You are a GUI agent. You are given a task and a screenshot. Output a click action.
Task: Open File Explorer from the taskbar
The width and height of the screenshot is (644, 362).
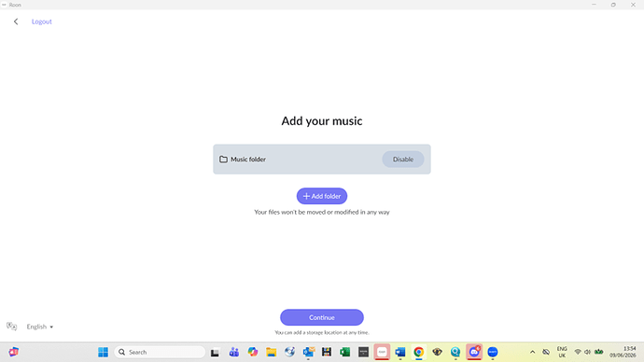pyautogui.click(x=271, y=352)
